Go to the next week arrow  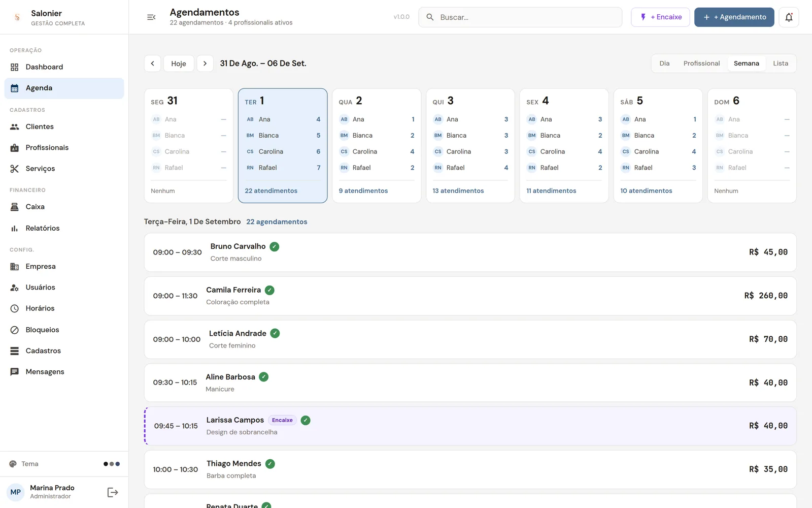(205, 63)
